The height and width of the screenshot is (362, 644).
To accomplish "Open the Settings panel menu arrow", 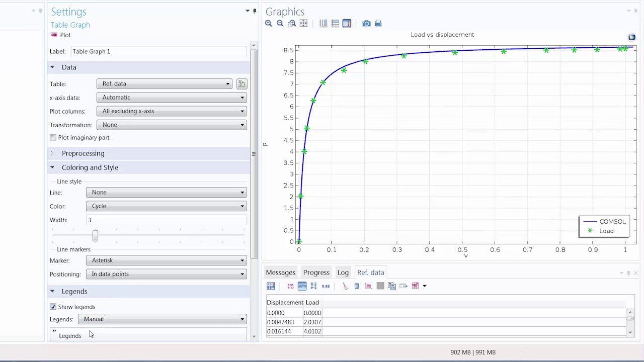I will click(x=248, y=11).
